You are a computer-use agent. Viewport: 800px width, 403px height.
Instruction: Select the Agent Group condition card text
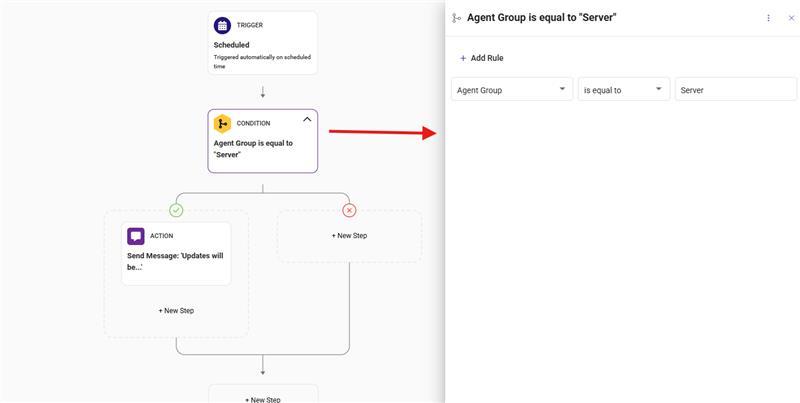point(253,149)
